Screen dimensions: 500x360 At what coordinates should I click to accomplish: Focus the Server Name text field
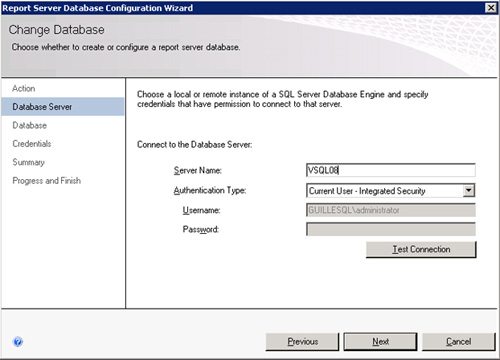[391, 170]
